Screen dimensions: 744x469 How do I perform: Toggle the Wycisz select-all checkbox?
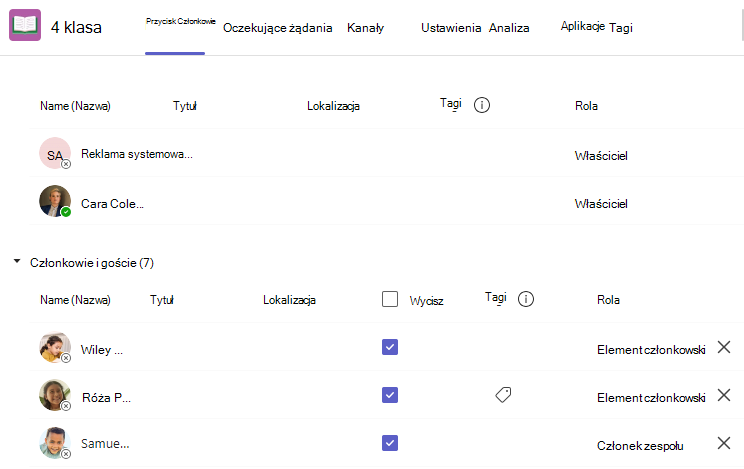(x=390, y=300)
